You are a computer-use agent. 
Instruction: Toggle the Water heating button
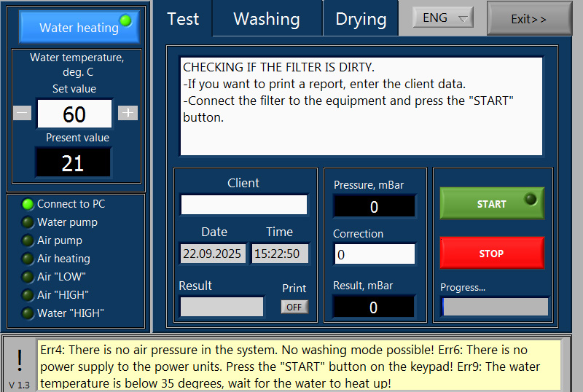(x=79, y=27)
